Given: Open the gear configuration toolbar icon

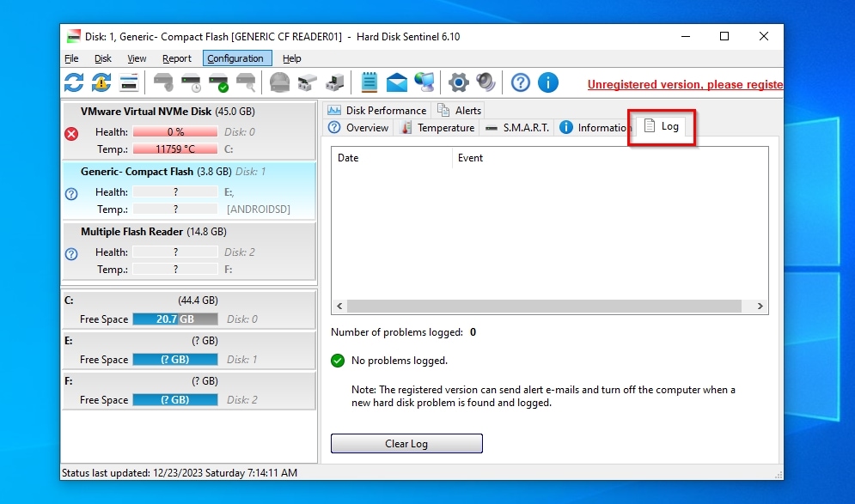Looking at the screenshot, I should (459, 82).
